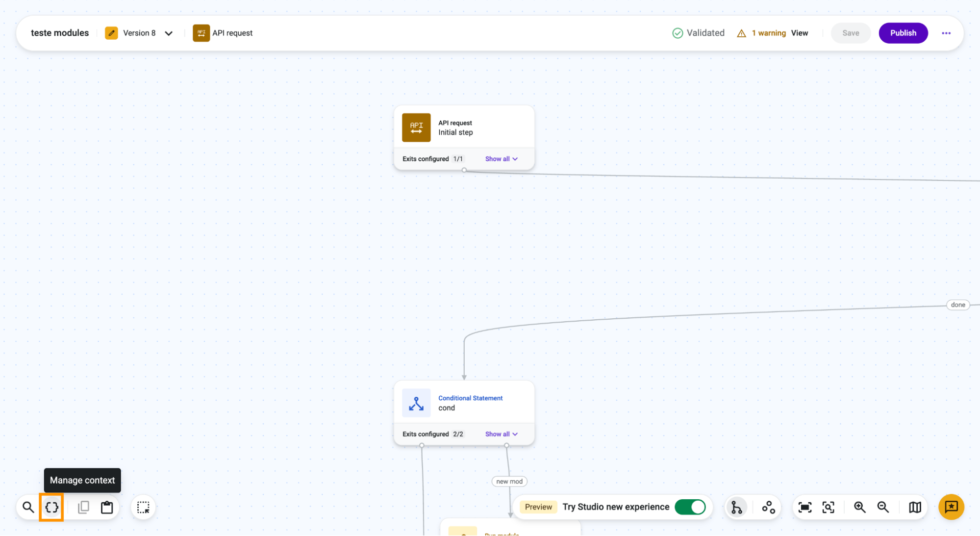
Task: Click the API request icon in header
Action: pos(201,33)
